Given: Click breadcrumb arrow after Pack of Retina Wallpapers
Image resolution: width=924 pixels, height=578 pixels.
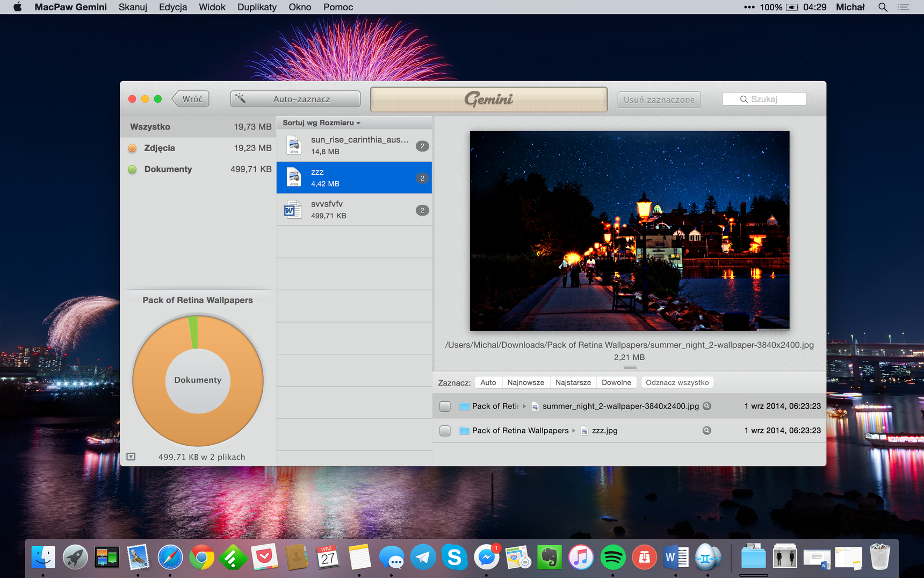Looking at the screenshot, I should pos(574,430).
